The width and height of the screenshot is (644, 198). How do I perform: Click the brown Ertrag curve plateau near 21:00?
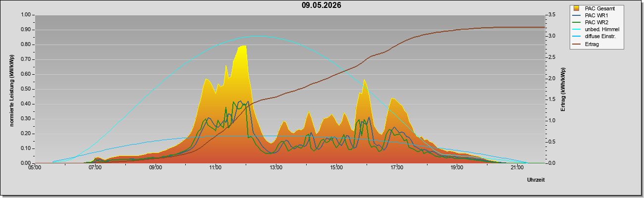[517, 27]
